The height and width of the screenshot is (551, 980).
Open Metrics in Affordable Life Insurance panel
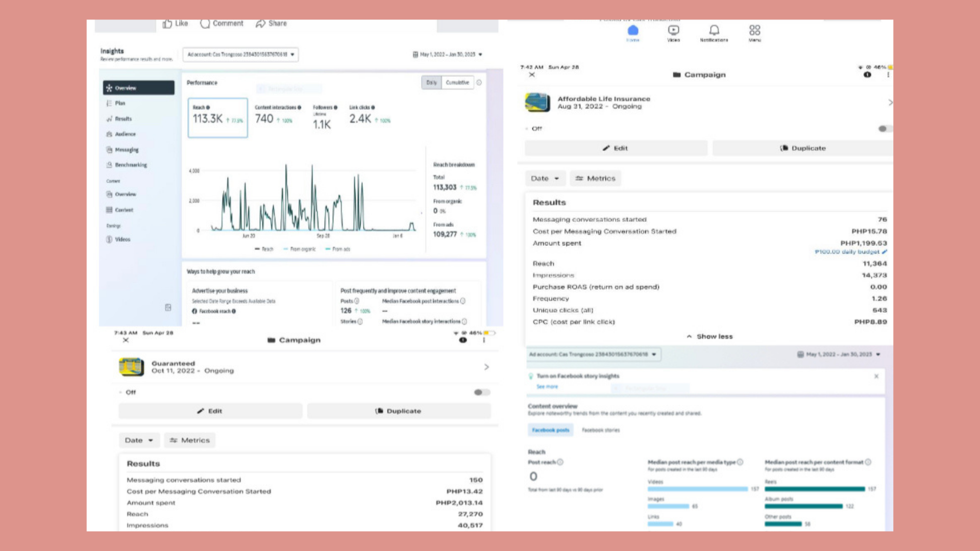[595, 179]
